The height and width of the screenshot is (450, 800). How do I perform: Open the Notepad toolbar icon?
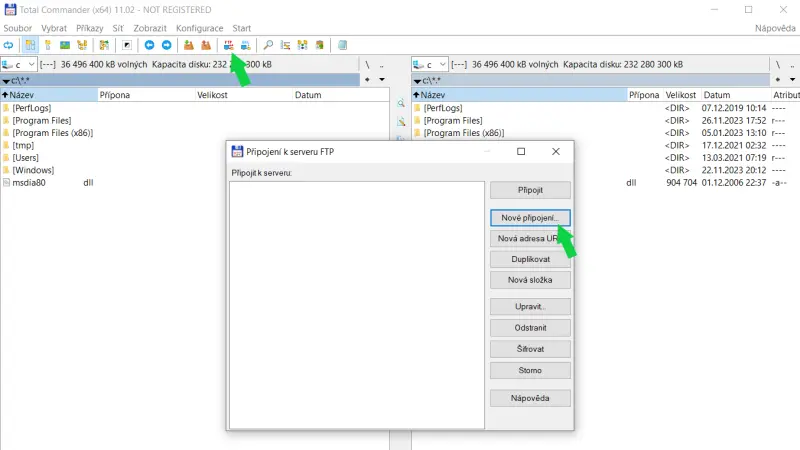pos(342,45)
